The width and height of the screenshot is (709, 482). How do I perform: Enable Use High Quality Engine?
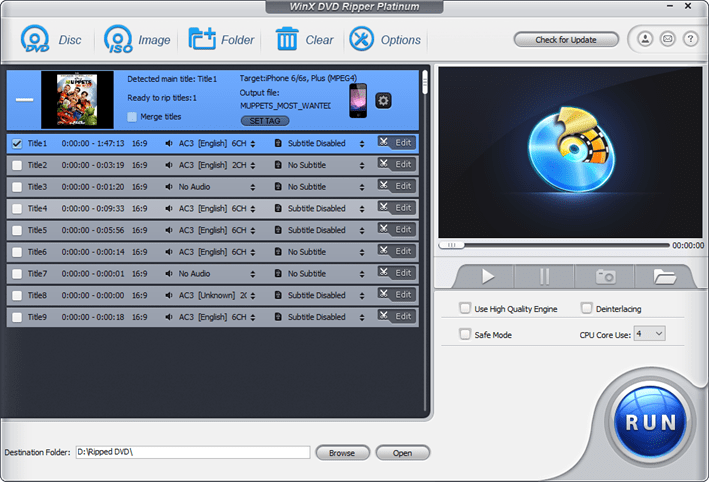click(464, 308)
